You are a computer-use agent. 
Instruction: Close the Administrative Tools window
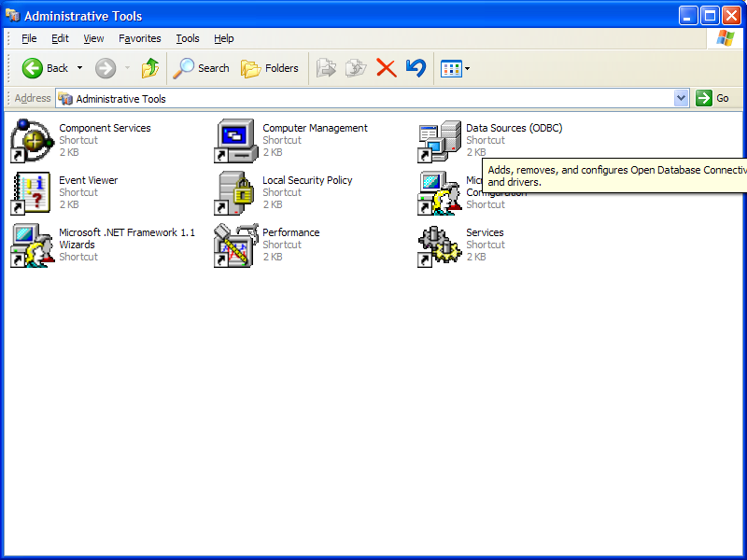pos(731,16)
